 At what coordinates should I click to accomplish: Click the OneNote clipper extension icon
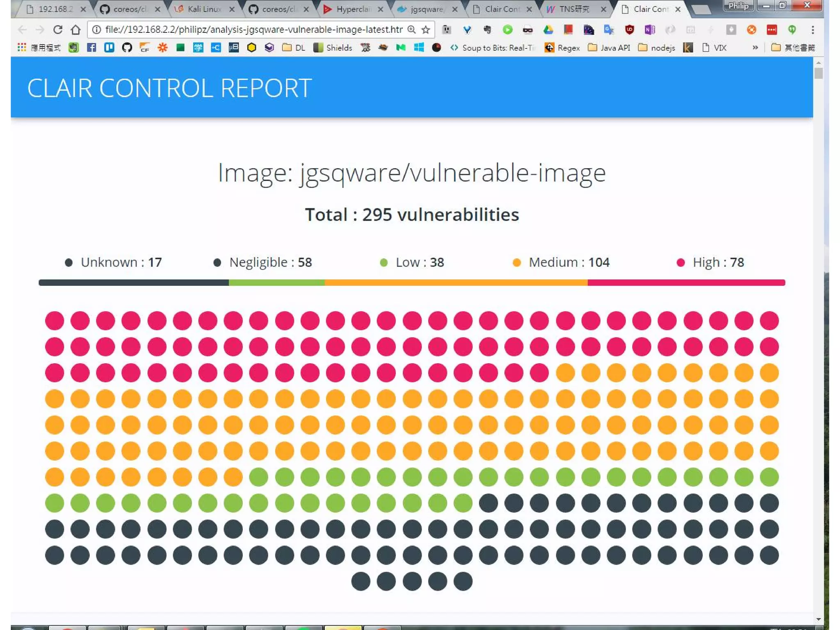(x=649, y=30)
